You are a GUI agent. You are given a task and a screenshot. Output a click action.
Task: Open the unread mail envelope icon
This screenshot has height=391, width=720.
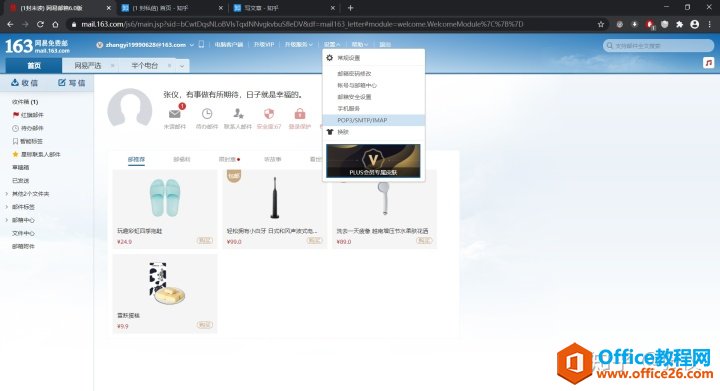click(175, 114)
